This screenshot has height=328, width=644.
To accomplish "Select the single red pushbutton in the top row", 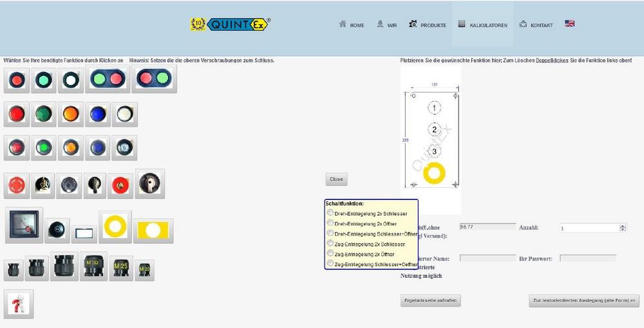I will click(17, 80).
